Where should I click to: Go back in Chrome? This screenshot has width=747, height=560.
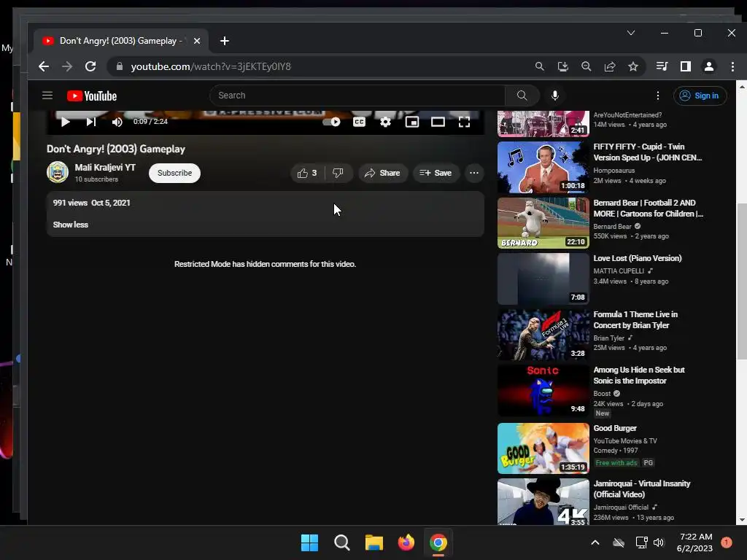click(x=44, y=66)
